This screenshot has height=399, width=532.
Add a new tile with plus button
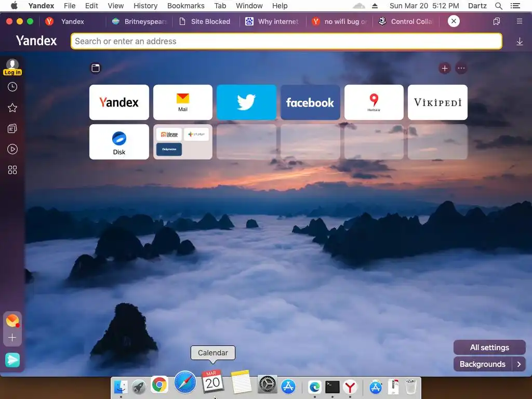tap(445, 68)
